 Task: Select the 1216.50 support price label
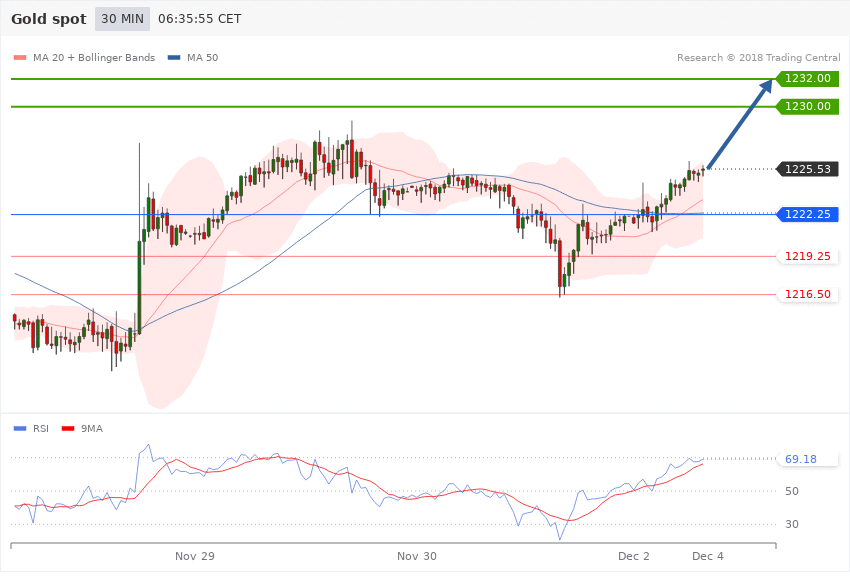[x=808, y=294]
